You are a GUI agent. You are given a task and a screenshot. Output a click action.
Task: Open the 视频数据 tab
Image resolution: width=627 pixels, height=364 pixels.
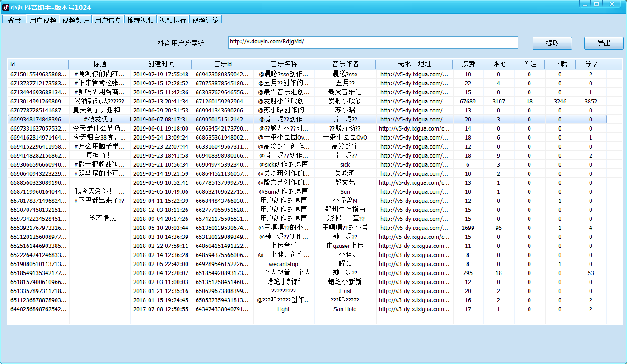(75, 20)
